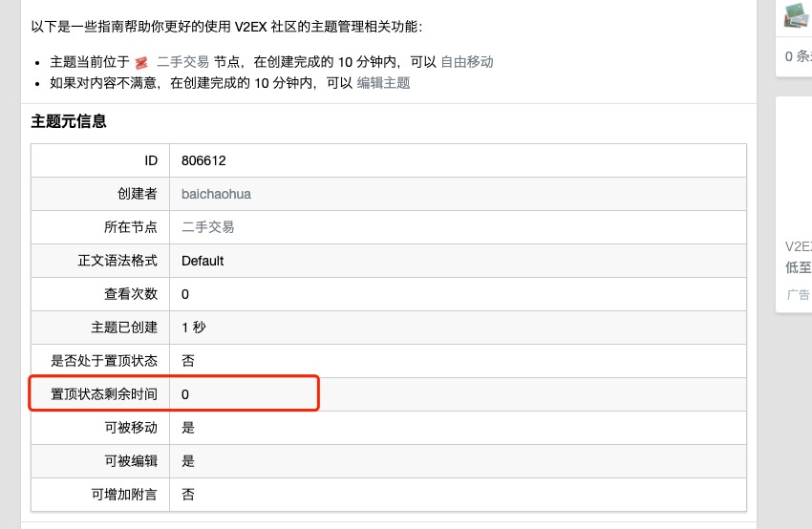This screenshot has width=812, height=529.
Task: Open creator baichaohua's profile link
Action: coord(216,194)
